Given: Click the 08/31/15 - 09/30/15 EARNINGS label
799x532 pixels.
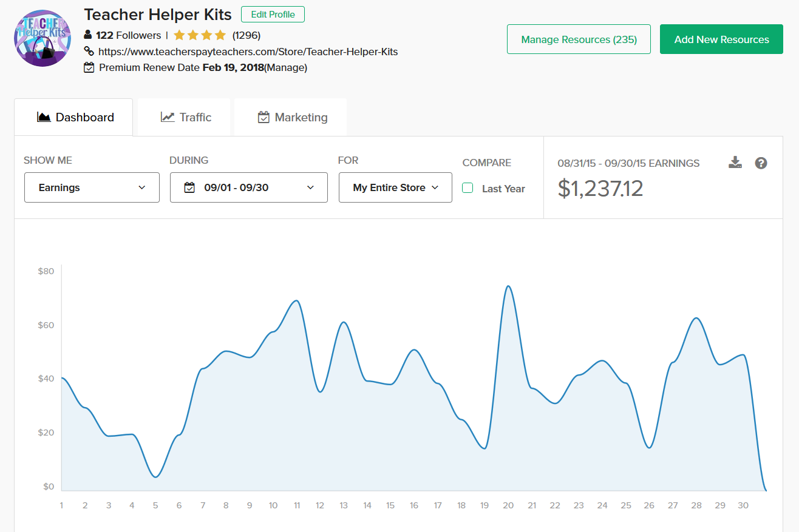Looking at the screenshot, I should [x=628, y=163].
